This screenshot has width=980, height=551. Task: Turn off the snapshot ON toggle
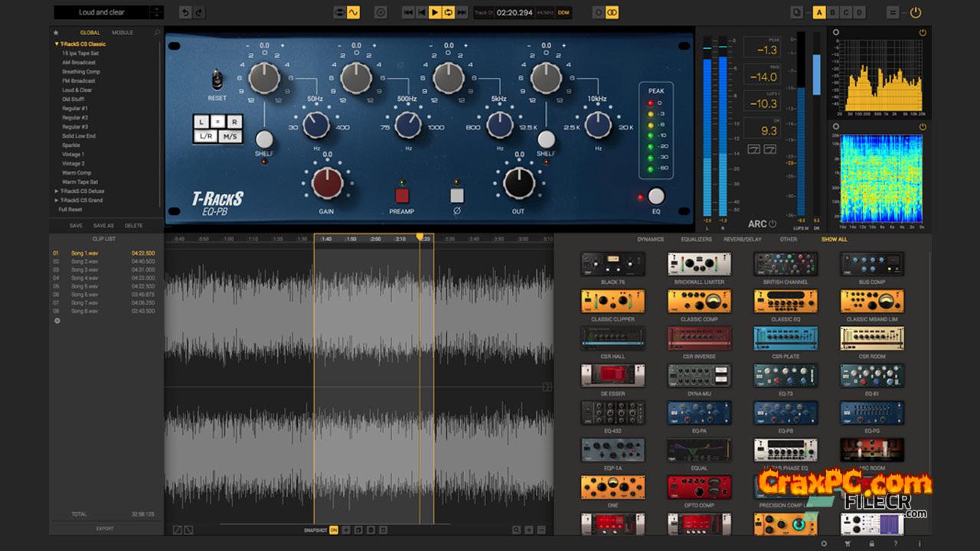click(334, 530)
